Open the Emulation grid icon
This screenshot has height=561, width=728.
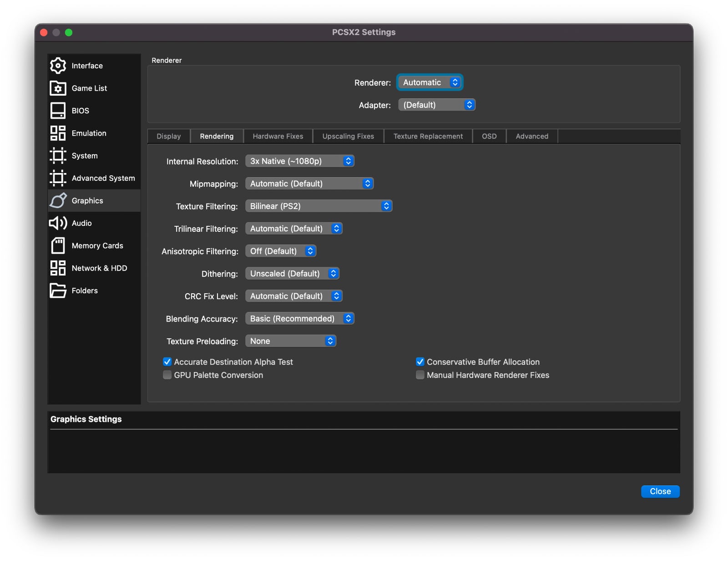click(58, 133)
